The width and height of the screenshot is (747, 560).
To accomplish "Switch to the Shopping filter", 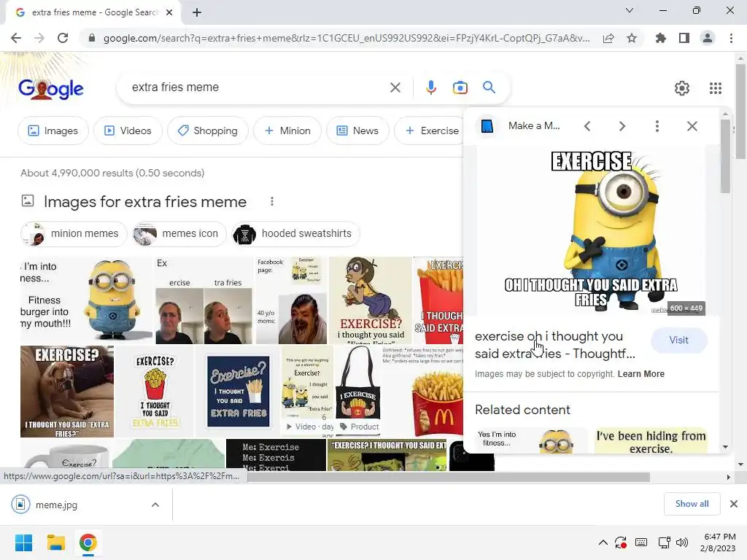I will click(x=208, y=131).
